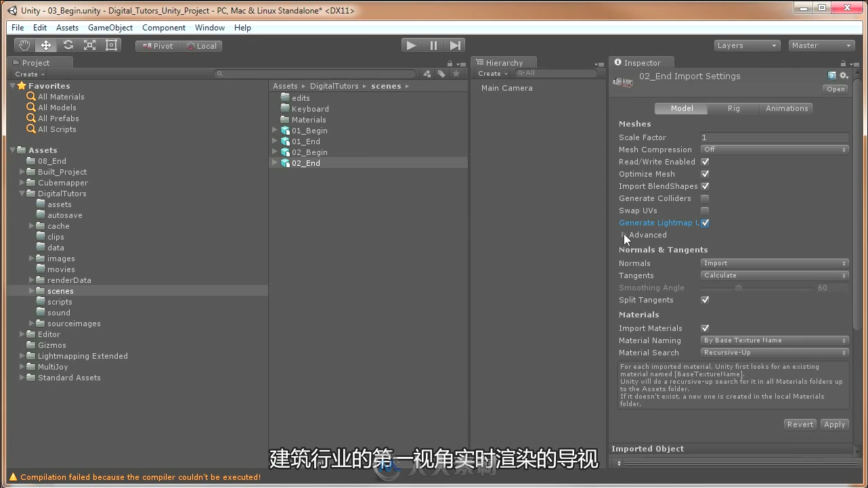The height and width of the screenshot is (488, 868).
Task: Click the Project search field
Action: (x=316, y=74)
